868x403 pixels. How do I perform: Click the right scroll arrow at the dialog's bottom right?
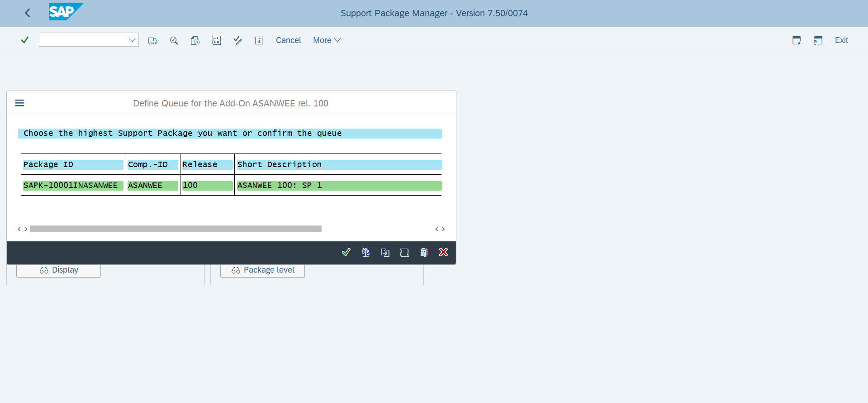pos(443,229)
